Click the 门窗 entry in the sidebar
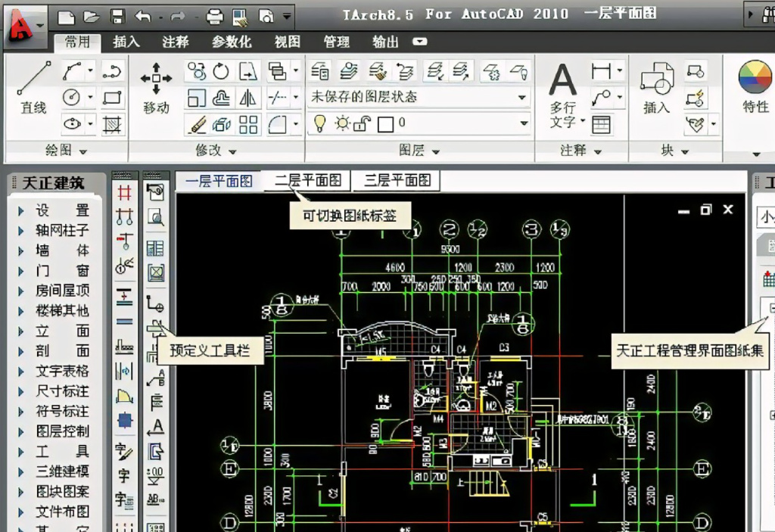The width and height of the screenshot is (775, 532). pos(62,271)
